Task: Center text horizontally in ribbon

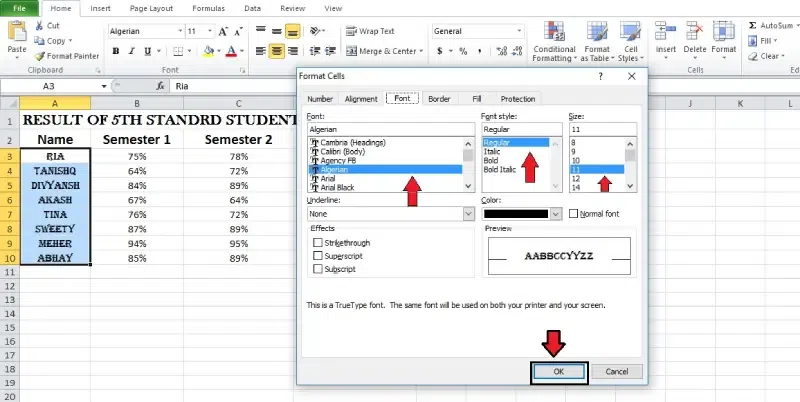Action: [x=277, y=51]
